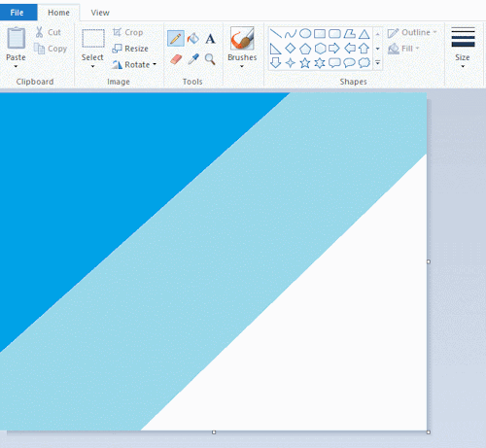Screen dimensions: 486x448
Task: Click the Cut button
Action: 48,32
